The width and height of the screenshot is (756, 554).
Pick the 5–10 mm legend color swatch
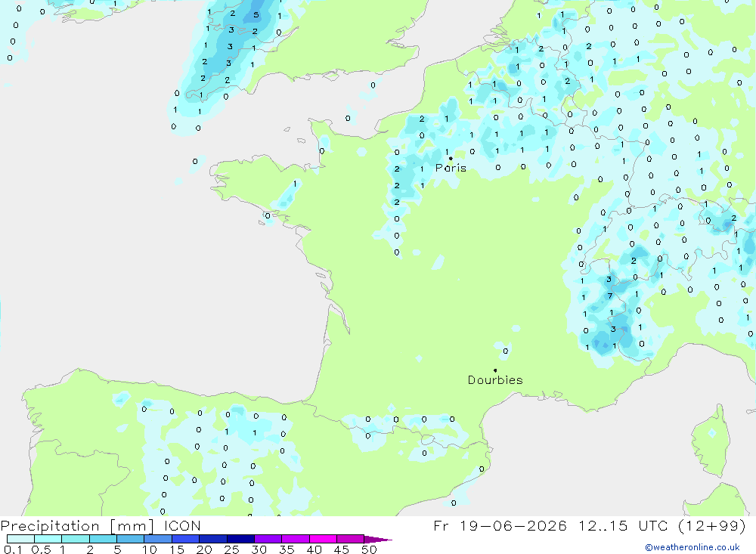tap(130, 539)
